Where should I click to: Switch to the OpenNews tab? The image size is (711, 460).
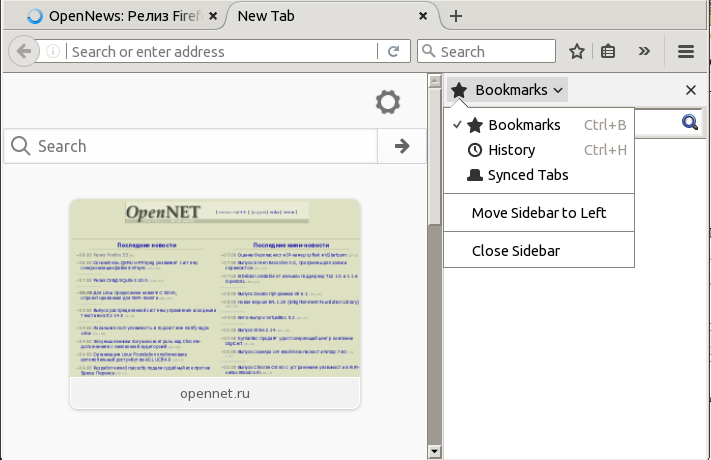click(x=115, y=16)
